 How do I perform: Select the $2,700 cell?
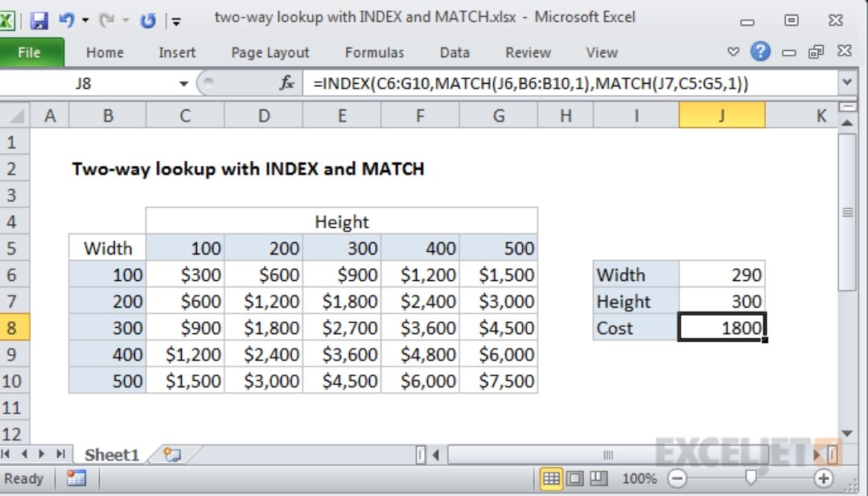pos(342,328)
